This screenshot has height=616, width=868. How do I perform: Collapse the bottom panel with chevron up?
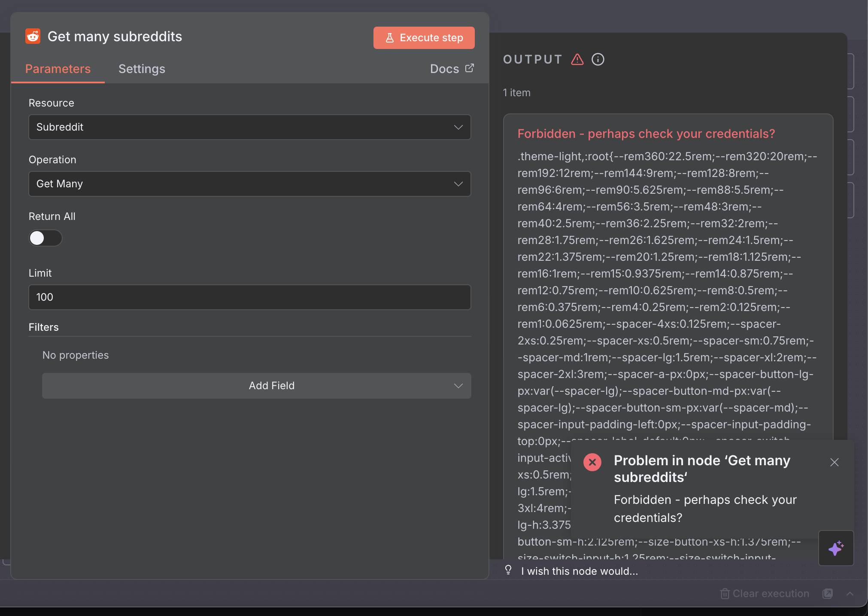click(x=850, y=594)
